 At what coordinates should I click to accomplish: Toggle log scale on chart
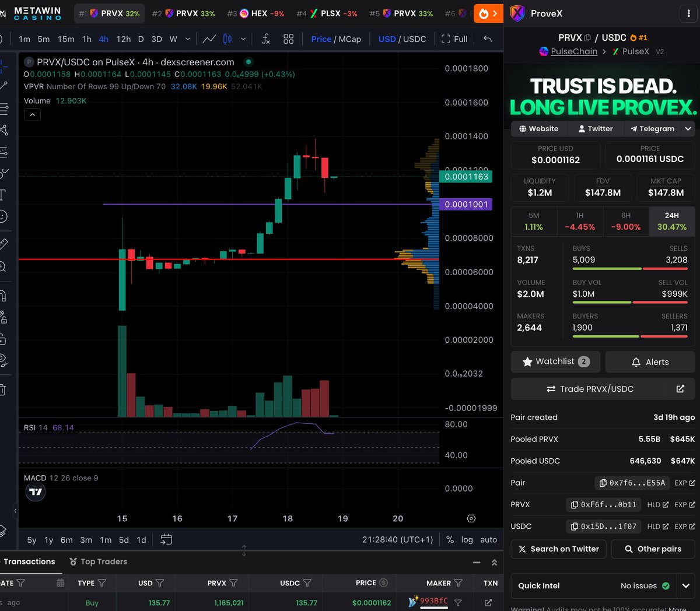pyautogui.click(x=467, y=540)
